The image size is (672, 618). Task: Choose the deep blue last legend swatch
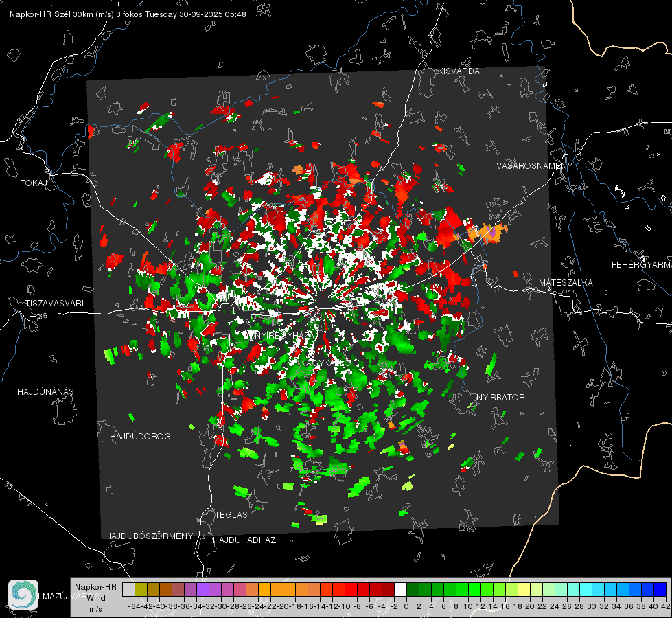click(660, 589)
